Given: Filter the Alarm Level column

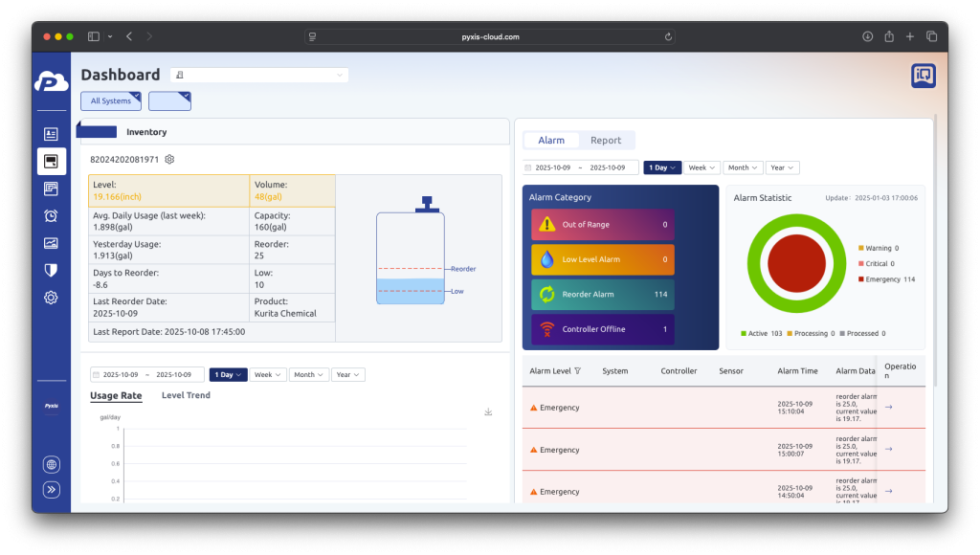Looking at the screenshot, I should pos(577,371).
